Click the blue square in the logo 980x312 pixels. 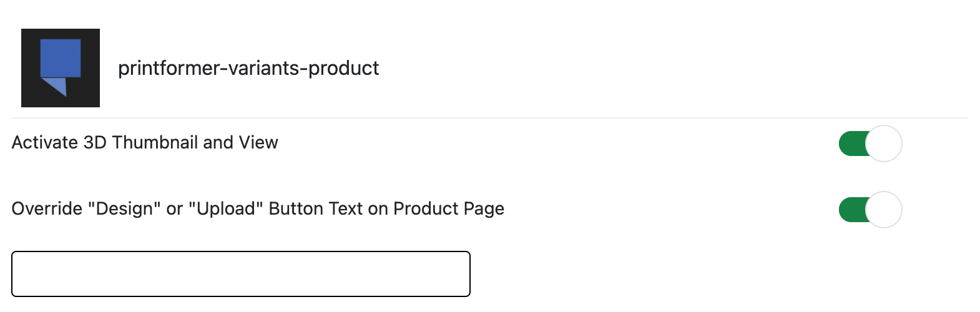[61, 58]
